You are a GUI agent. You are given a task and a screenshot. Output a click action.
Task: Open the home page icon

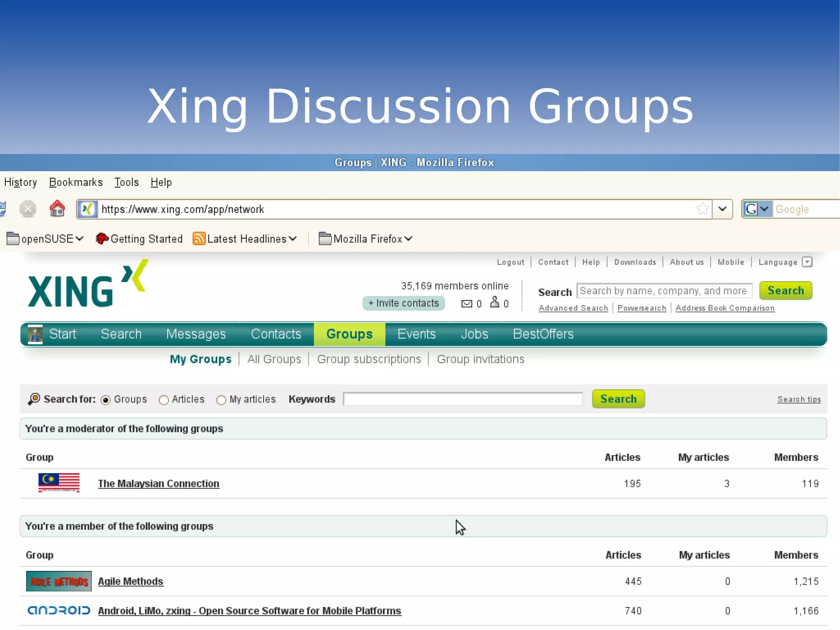tap(57, 208)
